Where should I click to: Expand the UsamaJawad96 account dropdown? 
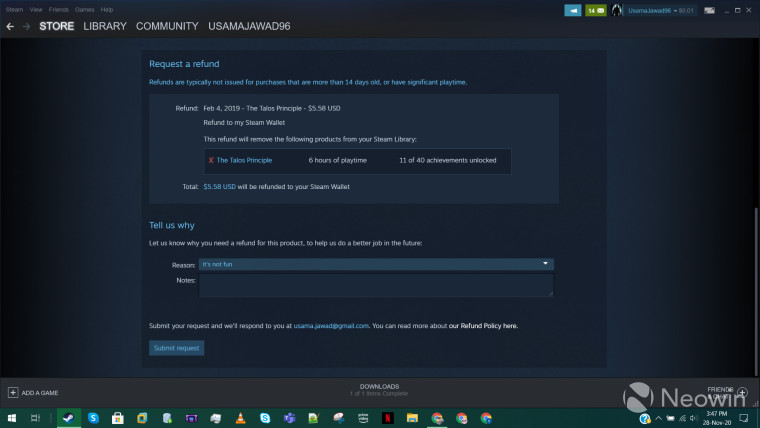tap(660, 10)
